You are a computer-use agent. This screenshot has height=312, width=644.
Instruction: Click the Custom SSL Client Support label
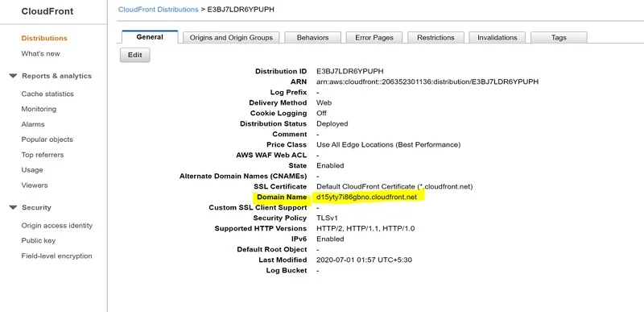click(x=258, y=207)
